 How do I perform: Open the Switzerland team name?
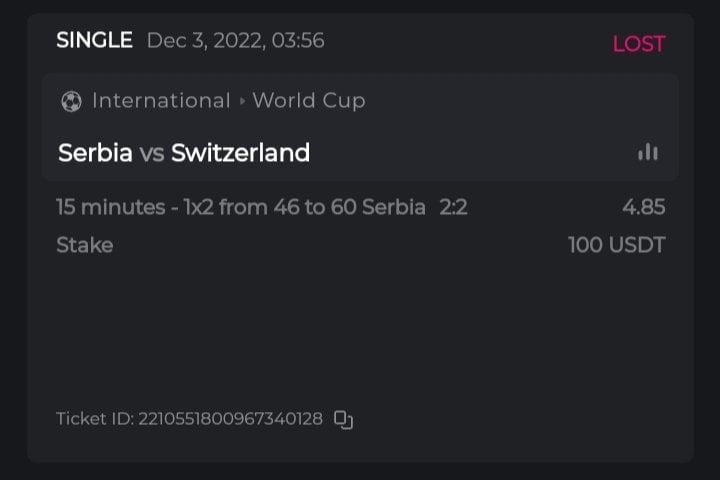coord(240,153)
